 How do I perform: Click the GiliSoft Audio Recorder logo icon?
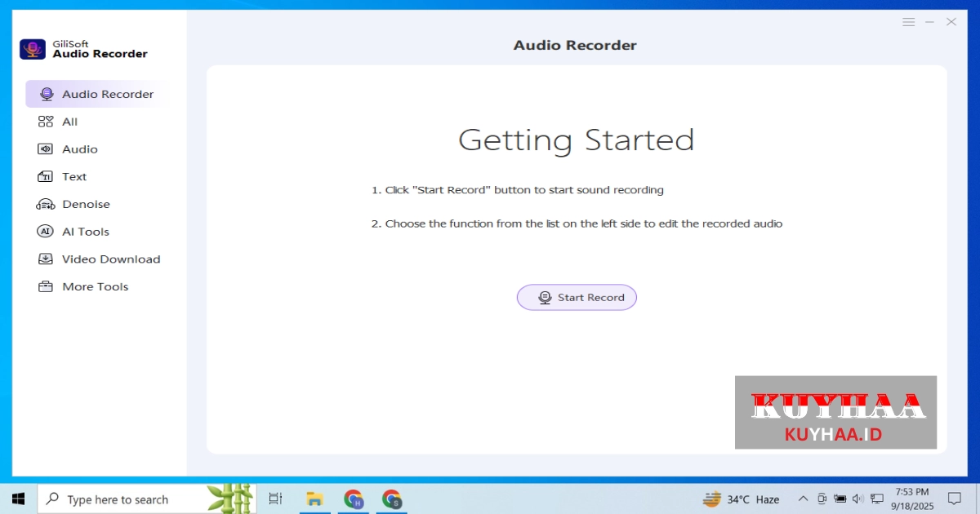(x=33, y=49)
